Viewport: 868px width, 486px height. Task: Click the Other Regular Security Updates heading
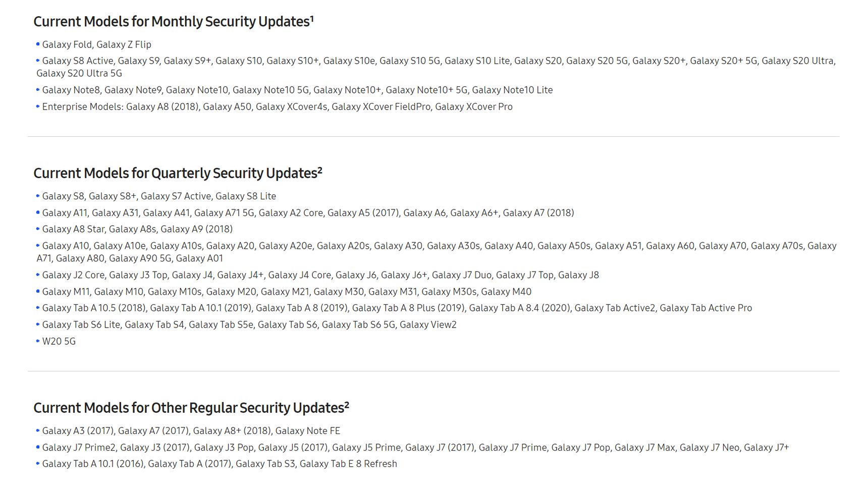tap(191, 408)
